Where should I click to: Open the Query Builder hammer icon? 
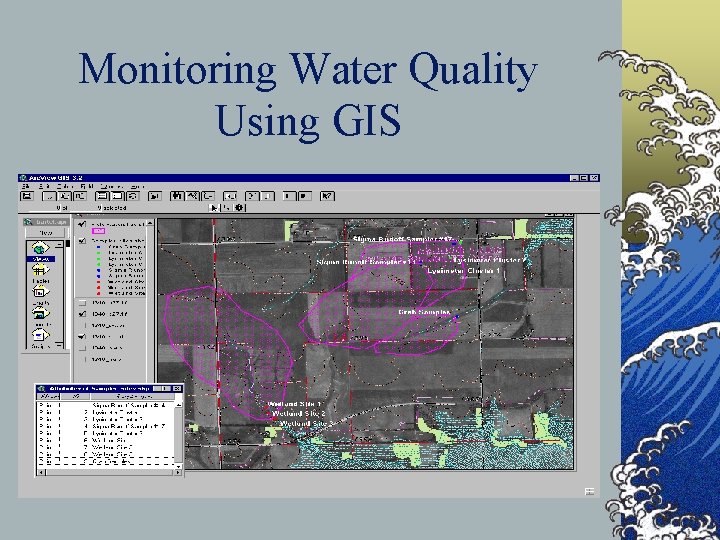point(192,196)
